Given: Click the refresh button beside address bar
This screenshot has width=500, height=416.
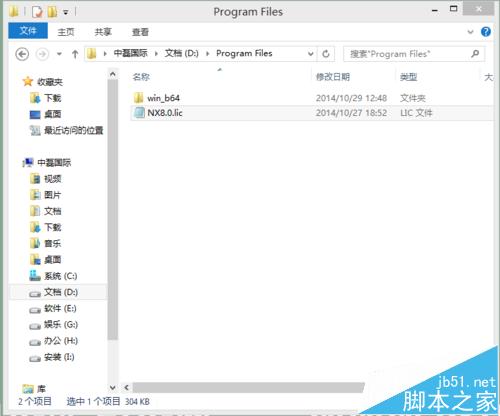Looking at the screenshot, I should pyautogui.click(x=326, y=54).
